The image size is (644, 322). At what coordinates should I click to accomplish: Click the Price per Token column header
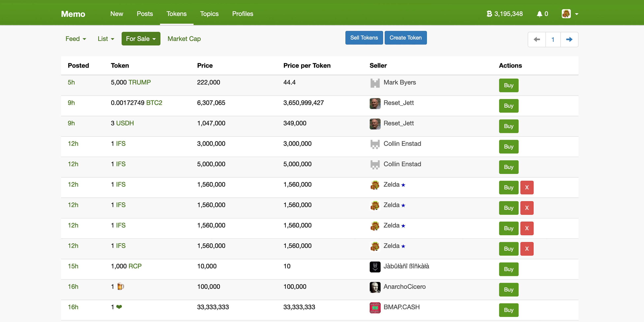pyautogui.click(x=307, y=65)
